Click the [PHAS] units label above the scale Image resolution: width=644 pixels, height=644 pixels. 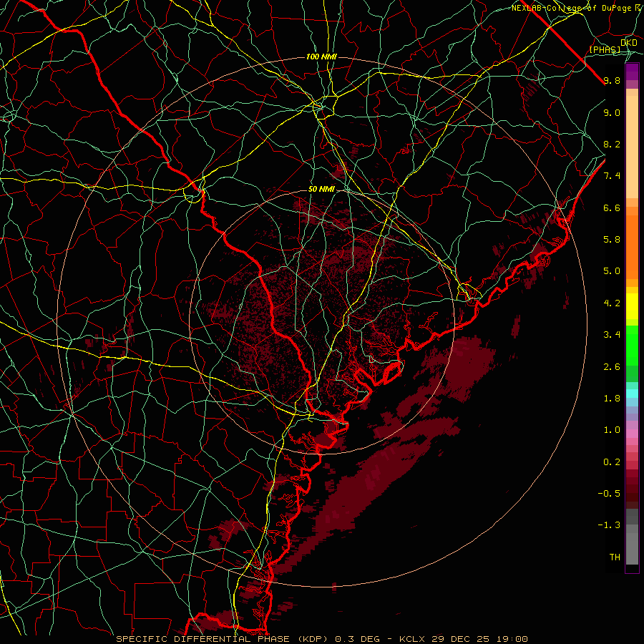(x=605, y=50)
